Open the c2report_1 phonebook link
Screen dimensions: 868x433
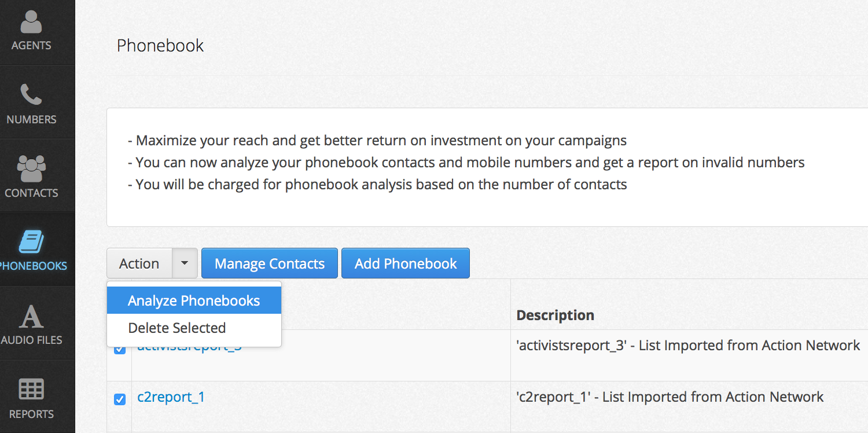pyautogui.click(x=171, y=397)
